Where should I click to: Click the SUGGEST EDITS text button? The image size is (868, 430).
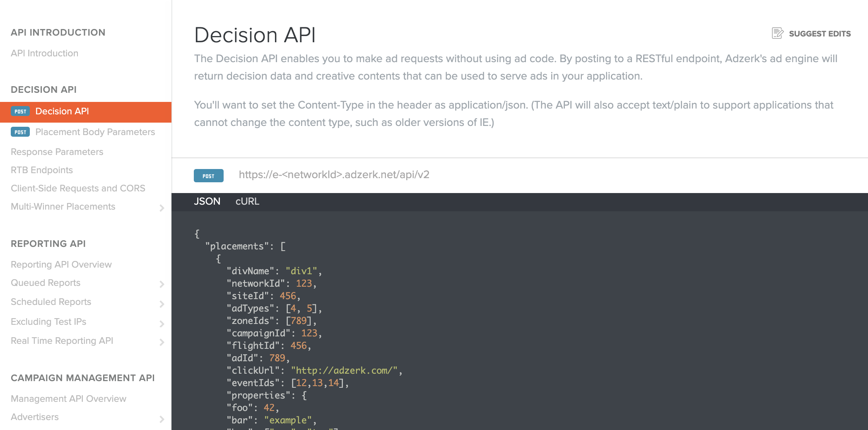tap(820, 34)
